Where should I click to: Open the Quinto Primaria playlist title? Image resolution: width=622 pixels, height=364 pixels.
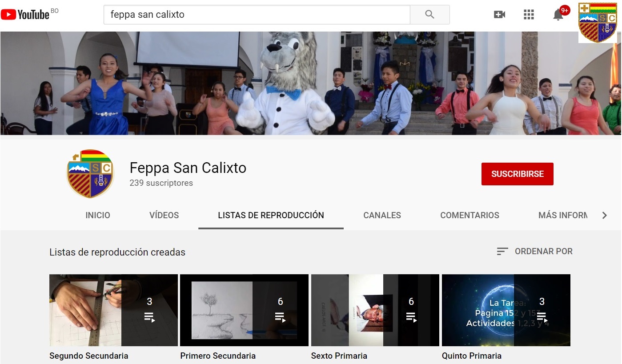[x=472, y=356]
